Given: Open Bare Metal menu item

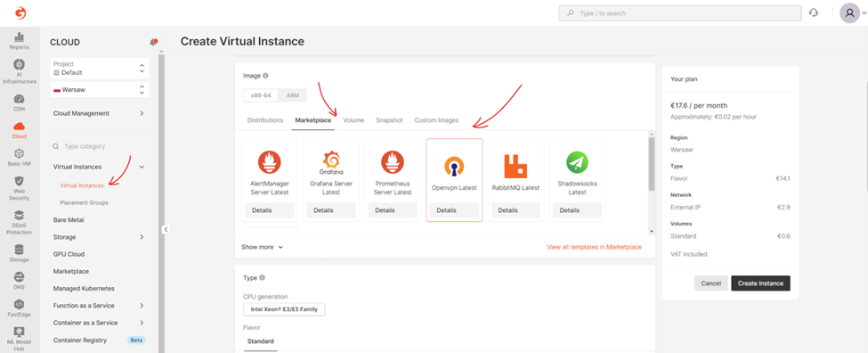Looking at the screenshot, I should 69,220.
